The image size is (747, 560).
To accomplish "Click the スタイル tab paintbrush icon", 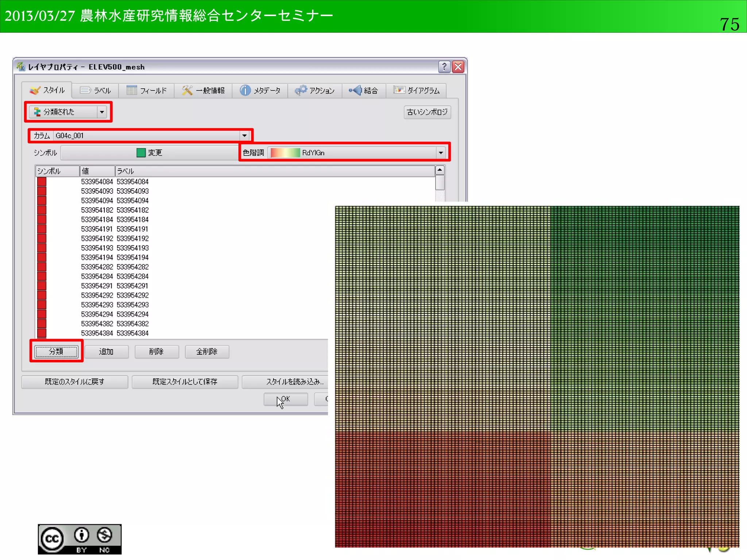I will click(x=35, y=90).
